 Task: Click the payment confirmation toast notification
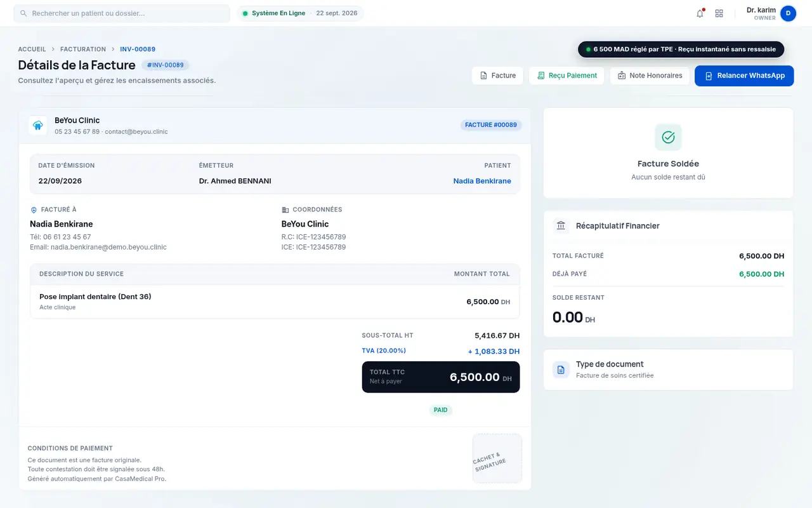click(x=681, y=50)
